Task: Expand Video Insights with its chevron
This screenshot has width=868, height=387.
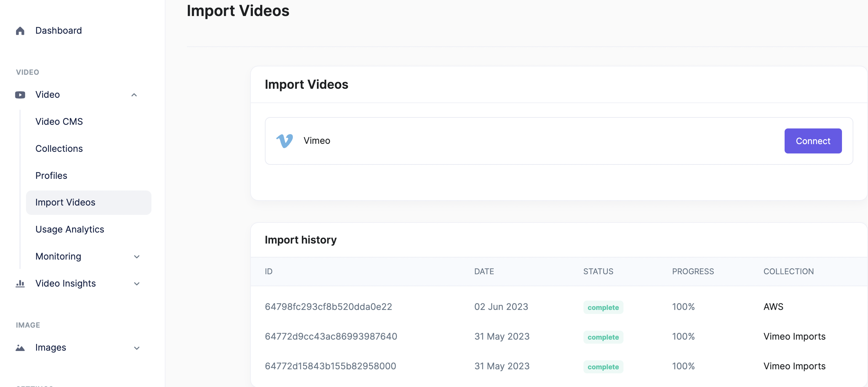Action: [136, 284]
